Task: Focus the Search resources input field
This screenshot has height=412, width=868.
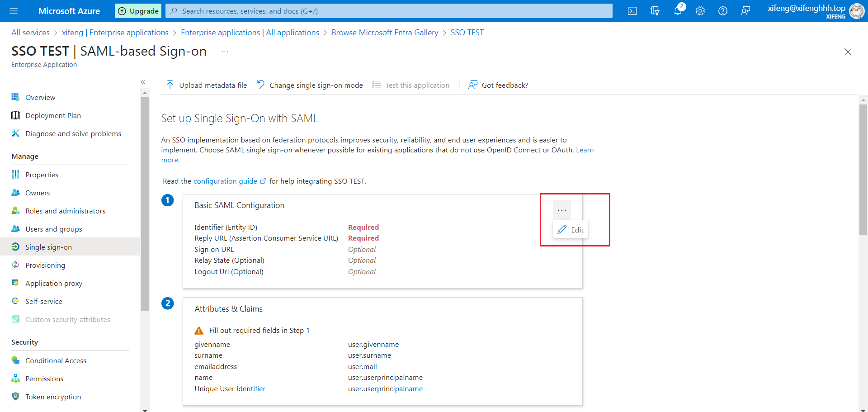Action: point(389,11)
